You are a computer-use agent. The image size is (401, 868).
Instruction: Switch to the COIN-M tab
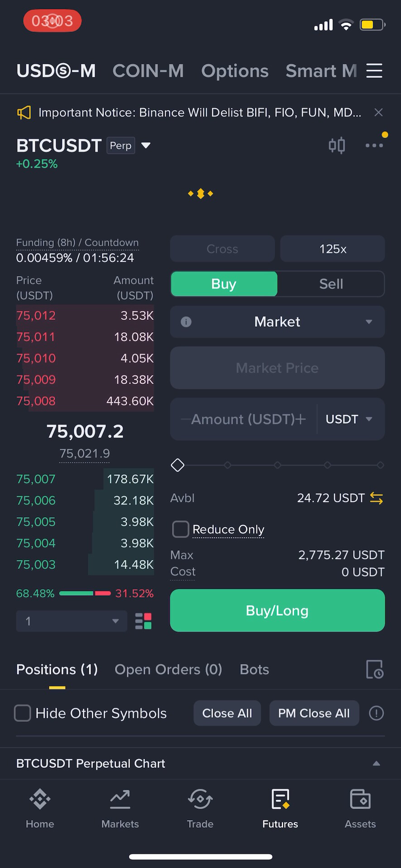pos(148,71)
